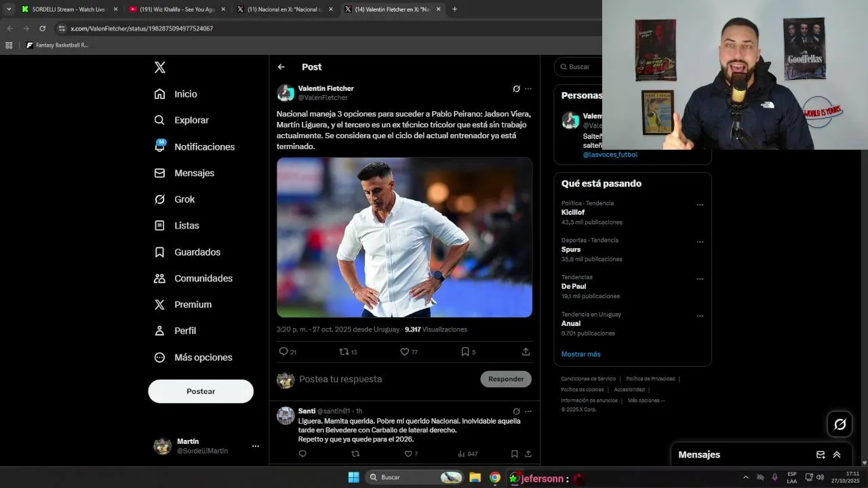
Task: Open more options for De Paul trend
Action: (700, 279)
